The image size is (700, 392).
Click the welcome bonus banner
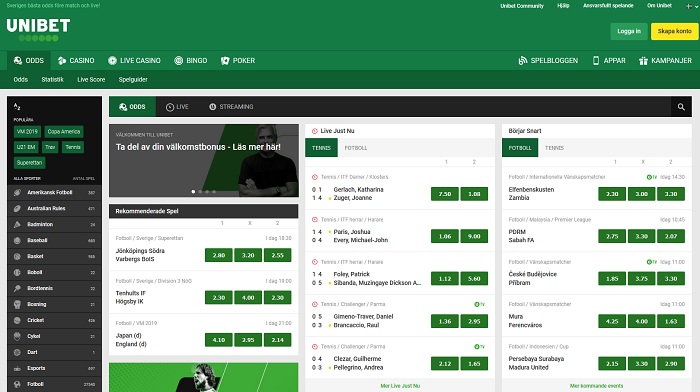pos(204,161)
